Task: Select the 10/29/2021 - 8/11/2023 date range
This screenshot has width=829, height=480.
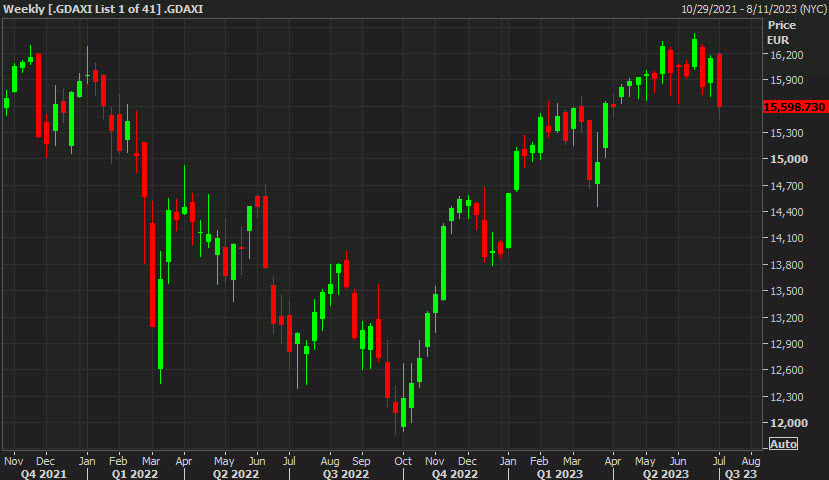Action: pyautogui.click(x=754, y=9)
